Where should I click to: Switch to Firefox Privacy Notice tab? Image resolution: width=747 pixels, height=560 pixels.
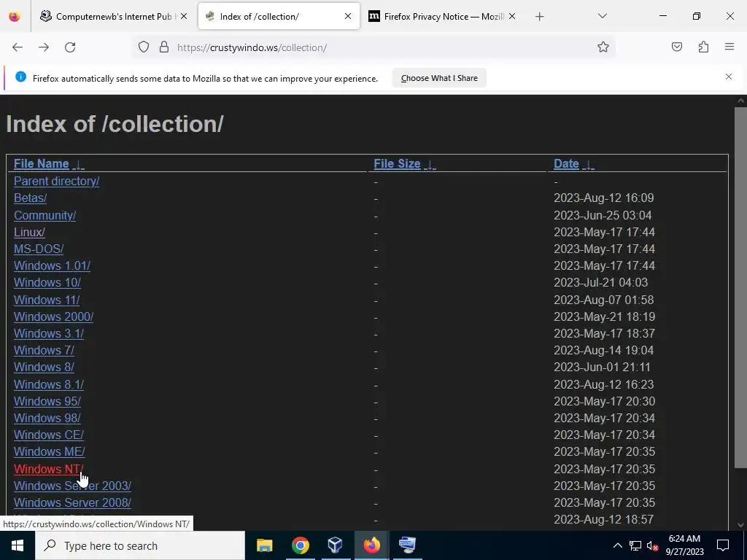click(443, 17)
